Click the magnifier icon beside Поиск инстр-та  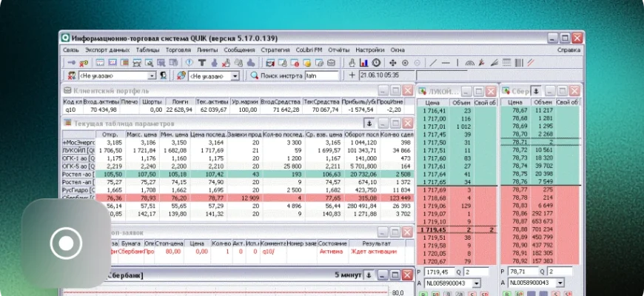point(254,75)
